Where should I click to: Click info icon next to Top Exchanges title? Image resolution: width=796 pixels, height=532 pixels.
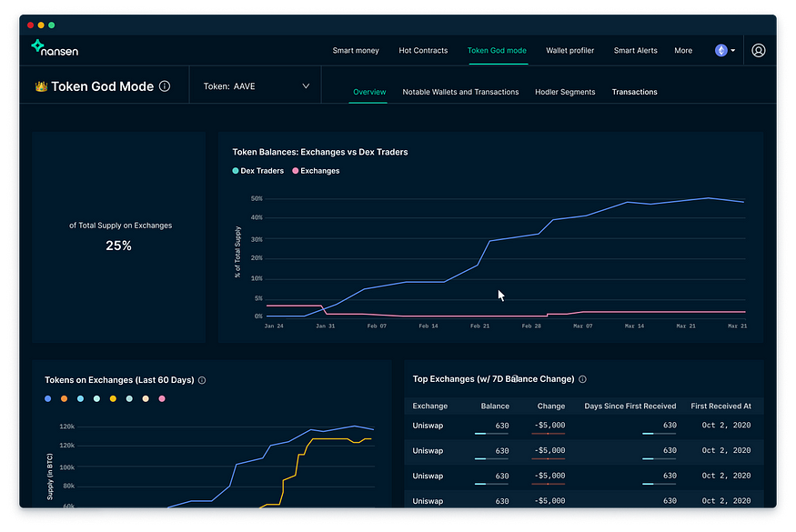582,379
